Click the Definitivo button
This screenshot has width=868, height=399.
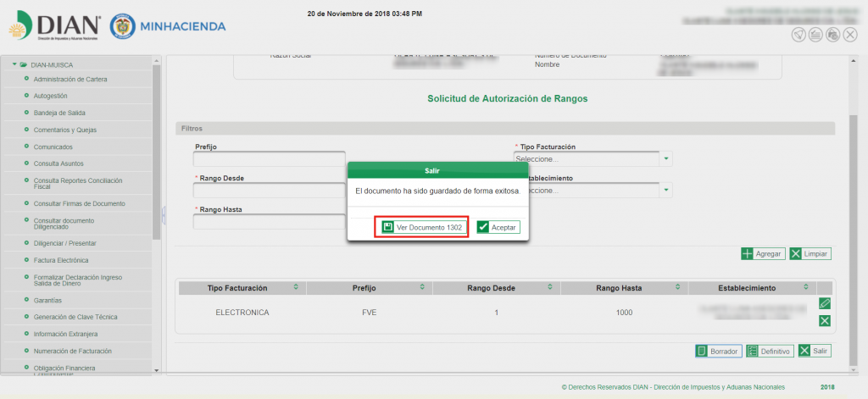click(x=770, y=351)
